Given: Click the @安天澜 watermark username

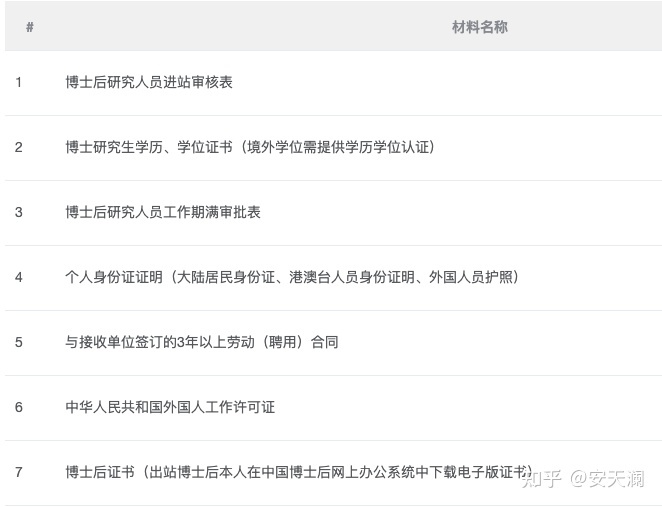Looking at the screenshot, I should click(x=607, y=480).
